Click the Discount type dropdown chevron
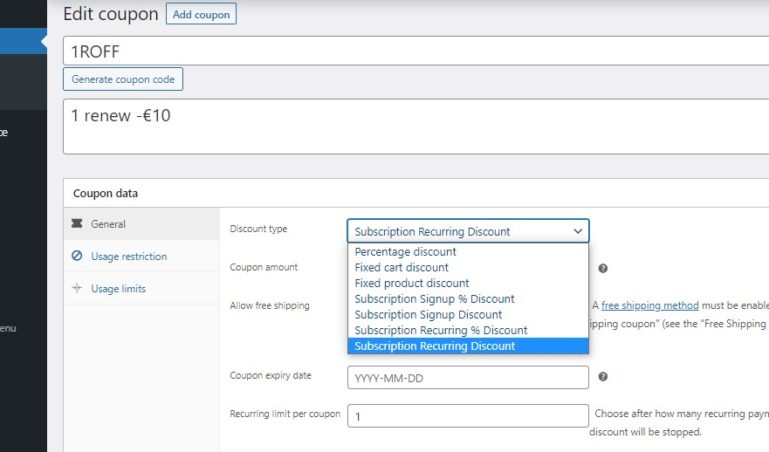The width and height of the screenshot is (769, 452). coord(578,231)
